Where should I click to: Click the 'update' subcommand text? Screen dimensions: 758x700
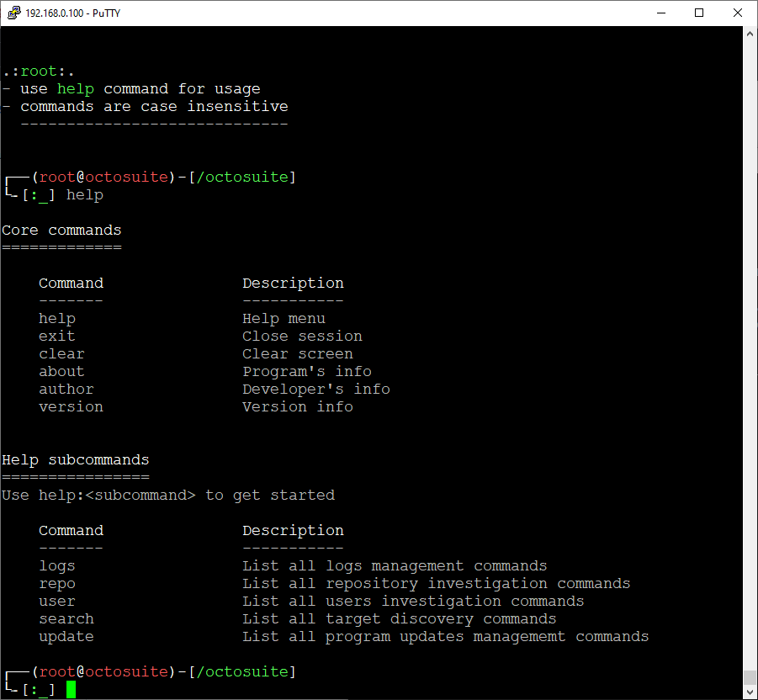(66, 637)
